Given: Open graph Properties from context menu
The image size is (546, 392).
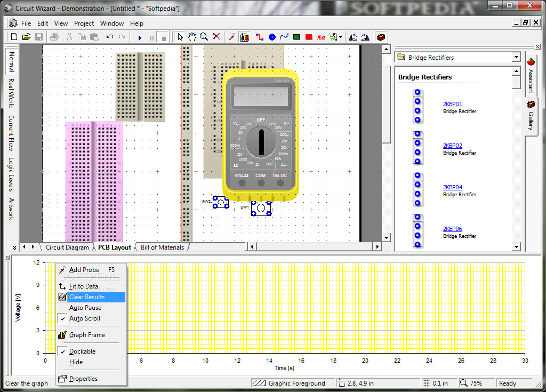Looking at the screenshot, I should point(91,379).
